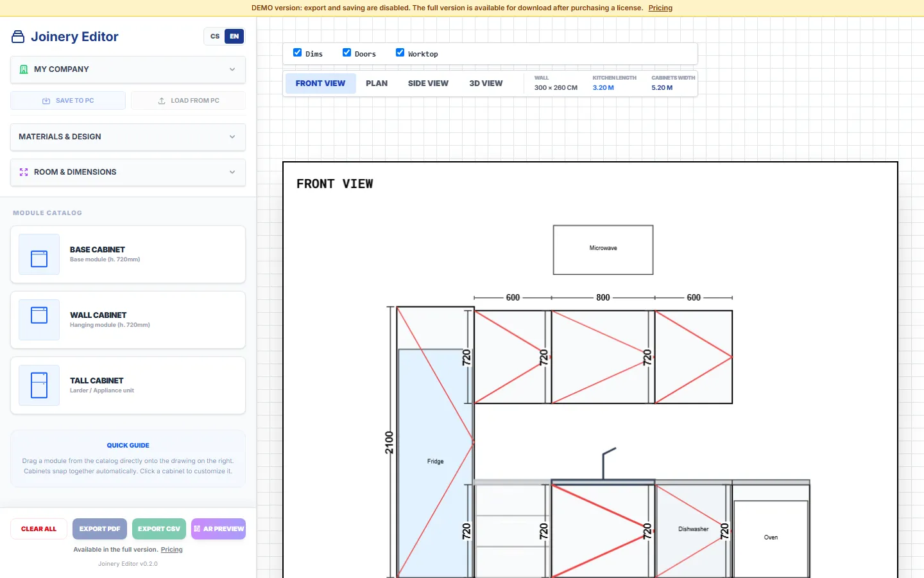Open the 3D View tab
This screenshot has height=578, width=924.
click(x=486, y=83)
